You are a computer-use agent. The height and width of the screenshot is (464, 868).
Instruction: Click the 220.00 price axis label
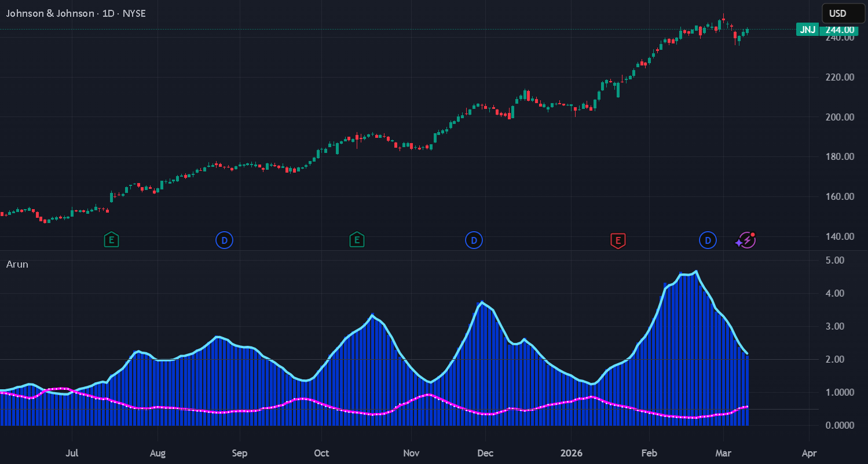click(x=841, y=77)
